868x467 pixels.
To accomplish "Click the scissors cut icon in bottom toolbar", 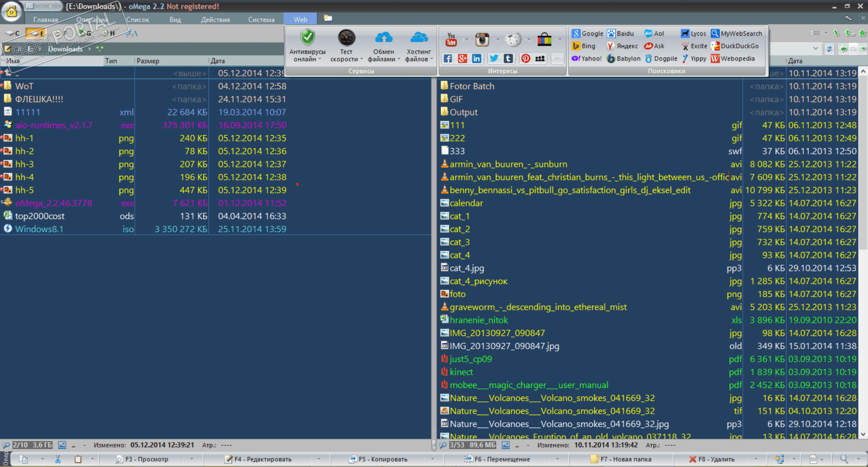I will [58, 459].
